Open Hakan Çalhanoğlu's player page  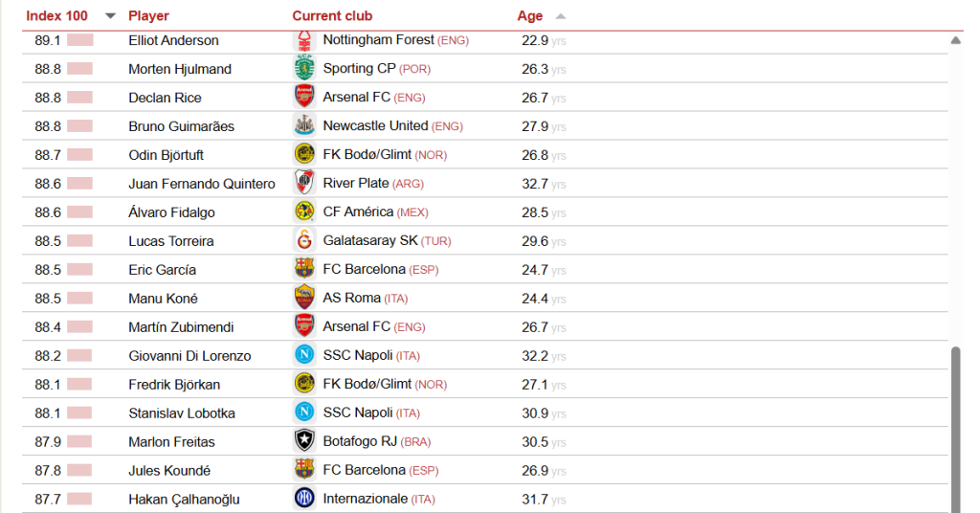click(x=184, y=500)
